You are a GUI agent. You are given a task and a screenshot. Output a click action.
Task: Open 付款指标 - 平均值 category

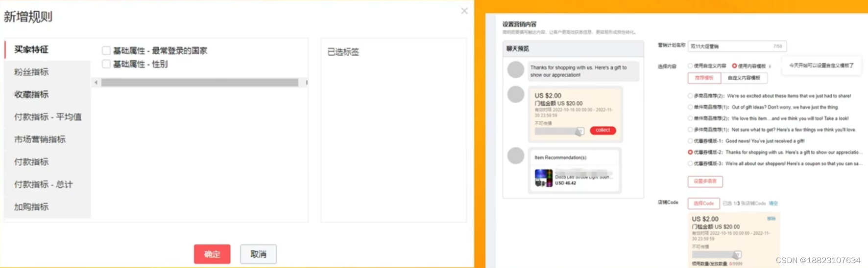coord(48,117)
